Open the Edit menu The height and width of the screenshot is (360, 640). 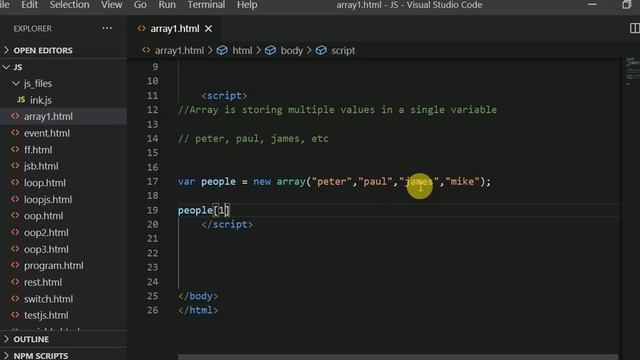[x=29, y=5]
